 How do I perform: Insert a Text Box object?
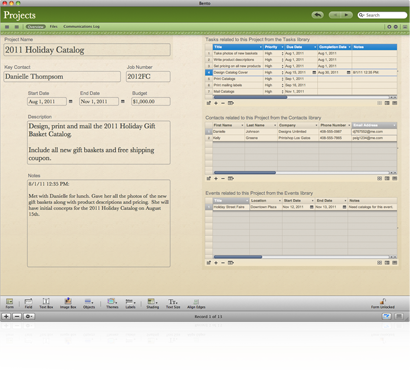46,303
